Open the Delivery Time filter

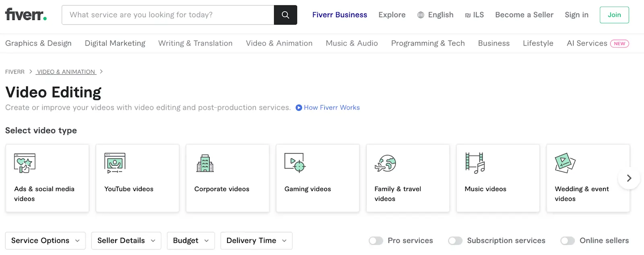click(x=256, y=241)
